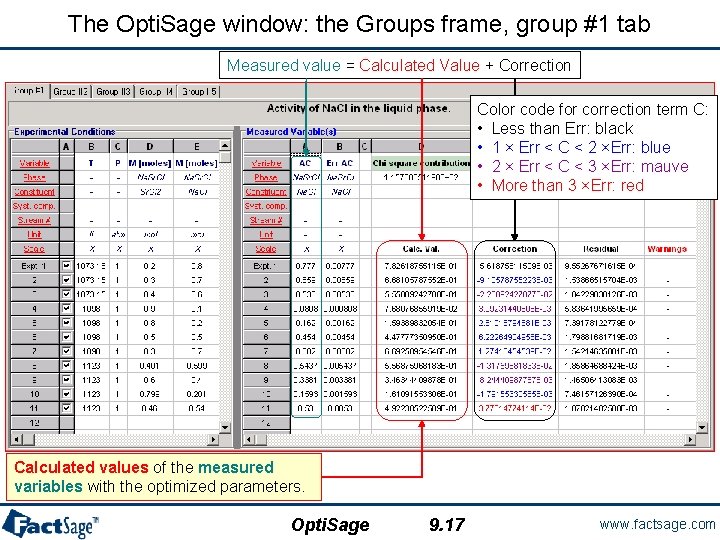Switch to the Group #4 tab
This screenshot has width=720, height=540.
point(156,91)
